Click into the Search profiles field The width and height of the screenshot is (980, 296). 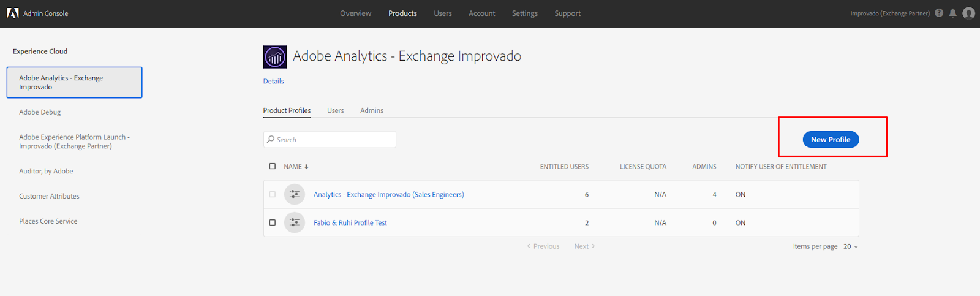(x=330, y=140)
